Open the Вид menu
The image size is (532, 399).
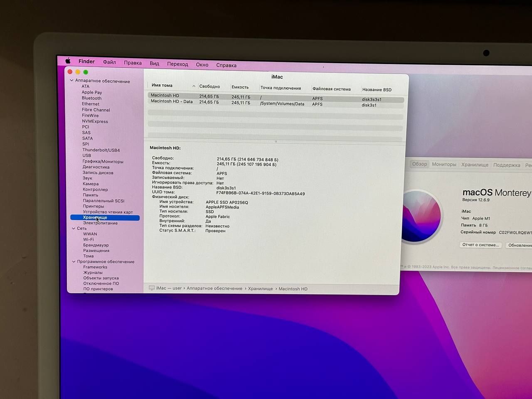point(154,64)
